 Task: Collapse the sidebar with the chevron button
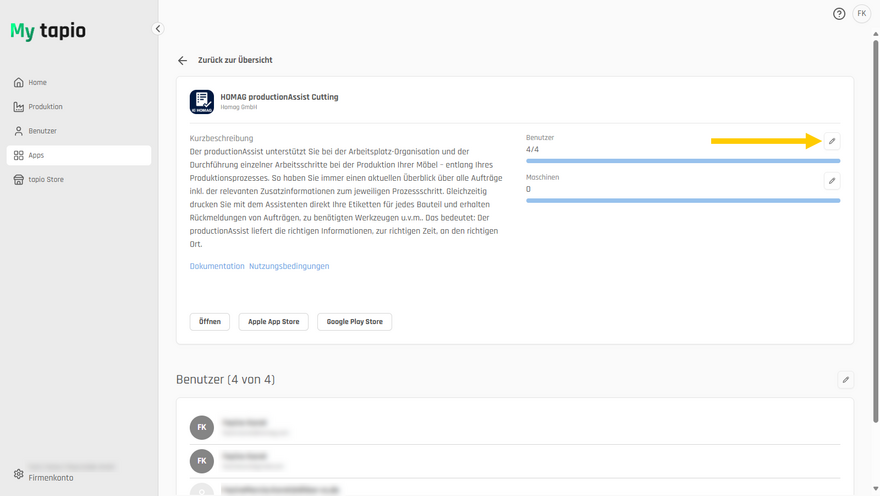click(x=158, y=29)
